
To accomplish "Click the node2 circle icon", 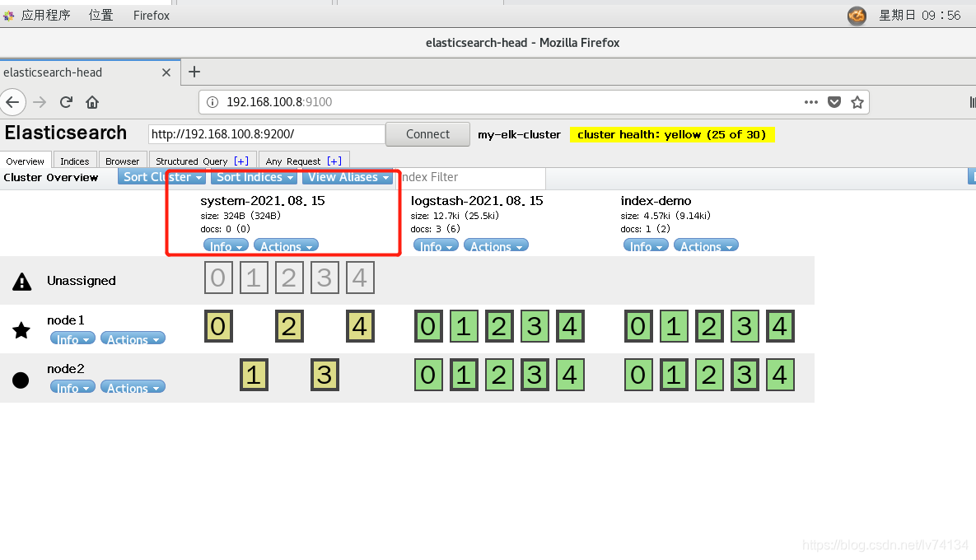I will click(x=21, y=380).
